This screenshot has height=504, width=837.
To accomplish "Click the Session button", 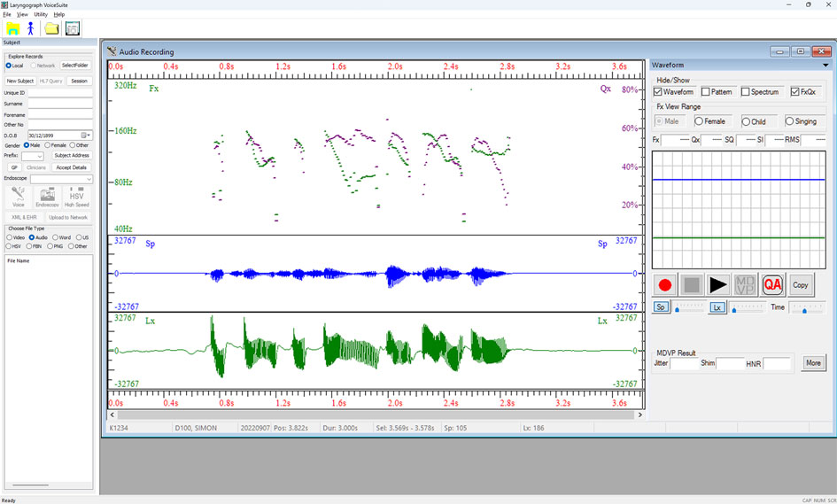I will (79, 81).
